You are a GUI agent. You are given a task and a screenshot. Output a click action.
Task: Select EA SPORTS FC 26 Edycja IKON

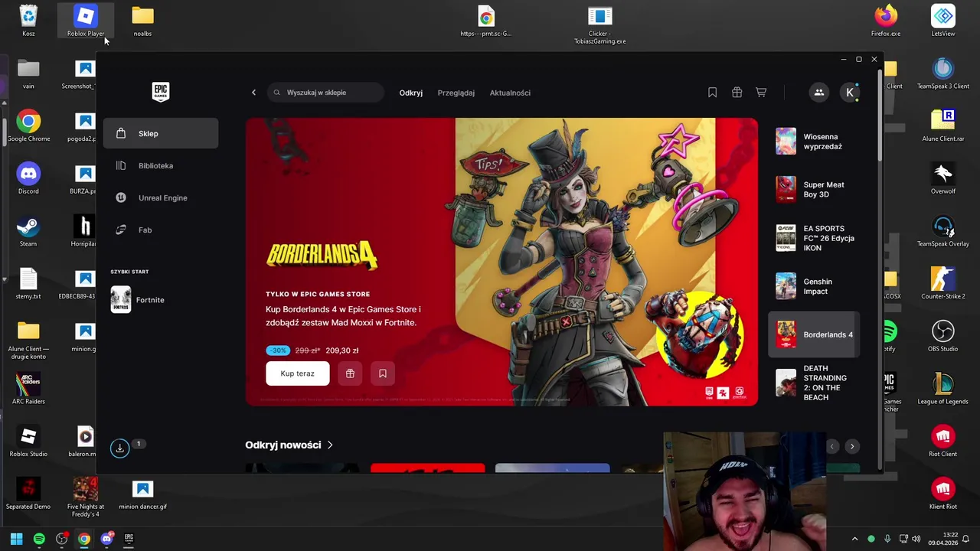[x=814, y=238]
